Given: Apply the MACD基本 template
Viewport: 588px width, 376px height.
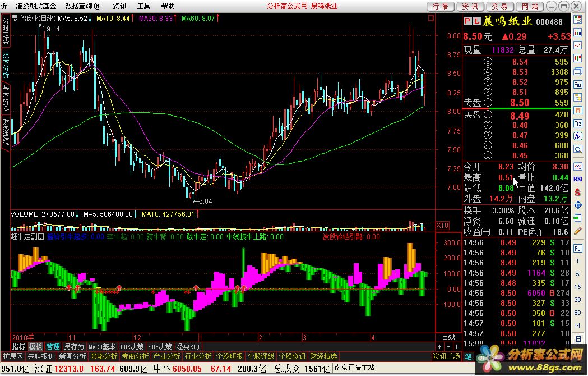Looking at the screenshot, I should point(102,347).
